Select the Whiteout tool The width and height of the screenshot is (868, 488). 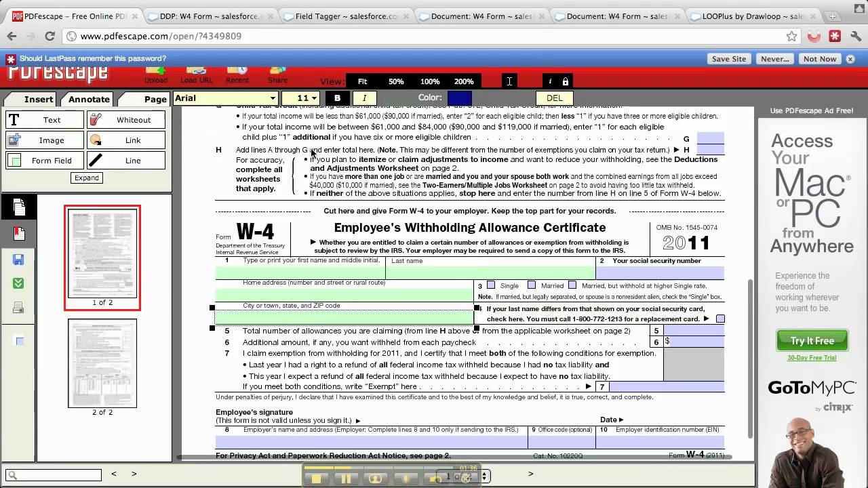coord(126,120)
